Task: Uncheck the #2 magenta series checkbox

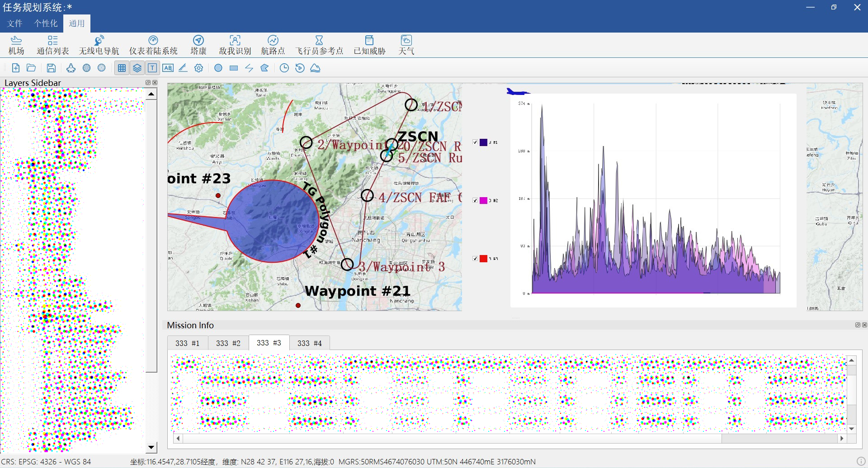Action: tap(475, 200)
